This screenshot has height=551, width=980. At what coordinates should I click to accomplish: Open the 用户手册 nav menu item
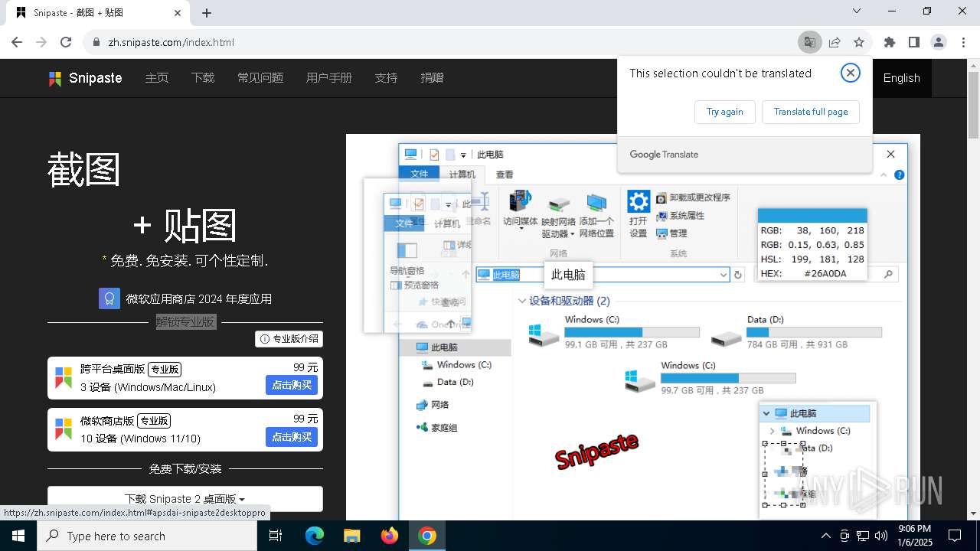pyautogui.click(x=329, y=78)
